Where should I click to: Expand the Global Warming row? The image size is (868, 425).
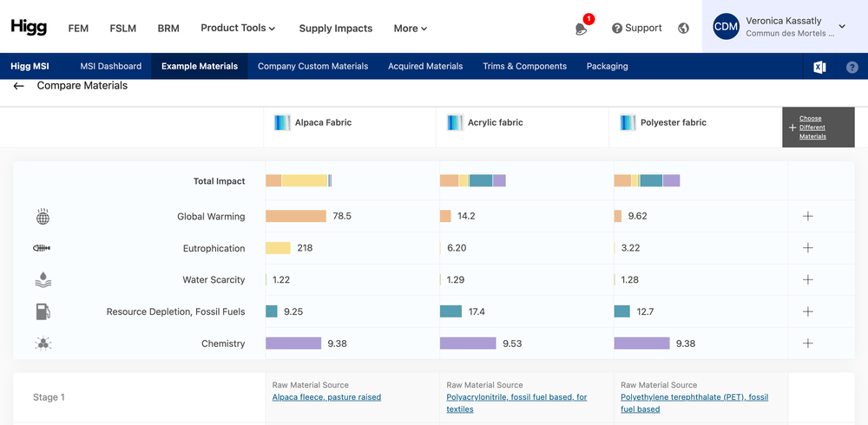point(807,216)
